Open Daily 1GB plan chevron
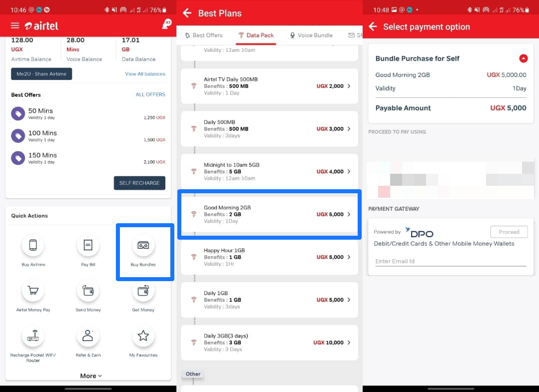This screenshot has height=392, width=539. pos(349,300)
